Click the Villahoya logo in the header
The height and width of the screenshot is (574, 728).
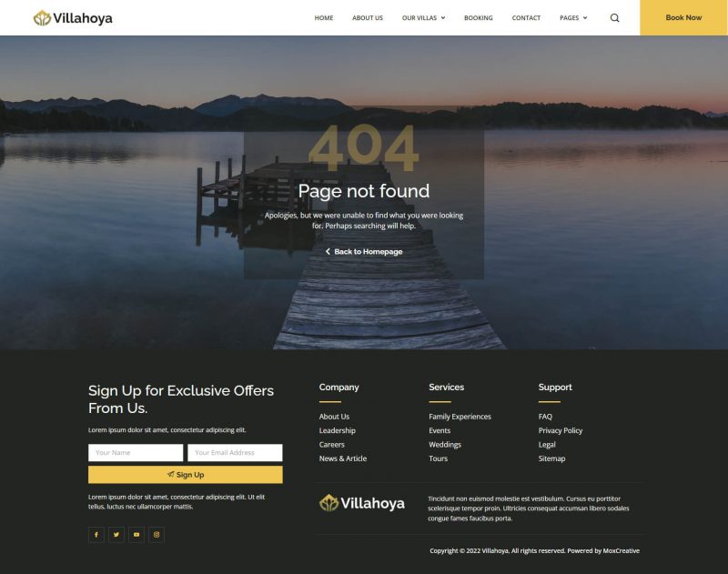pos(73,18)
